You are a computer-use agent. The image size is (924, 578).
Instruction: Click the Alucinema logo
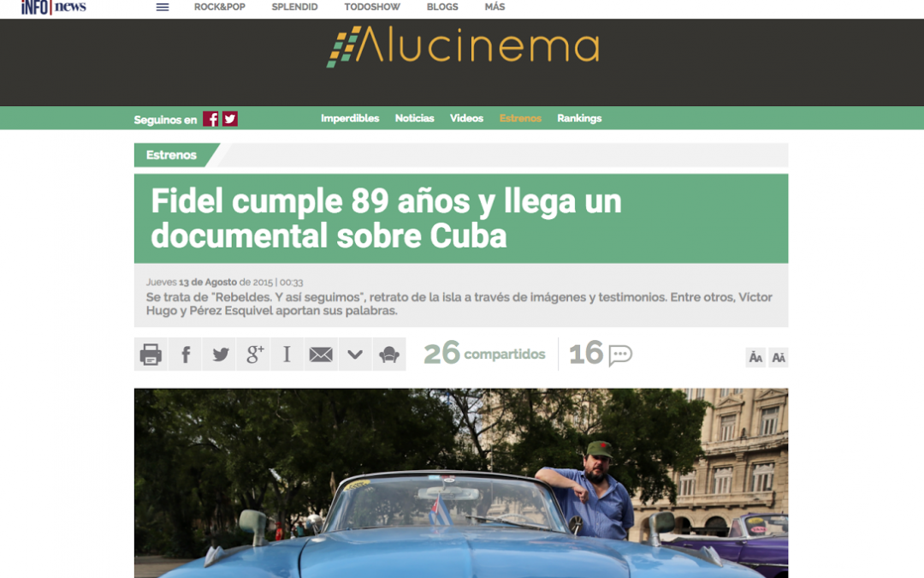[x=463, y=47]
